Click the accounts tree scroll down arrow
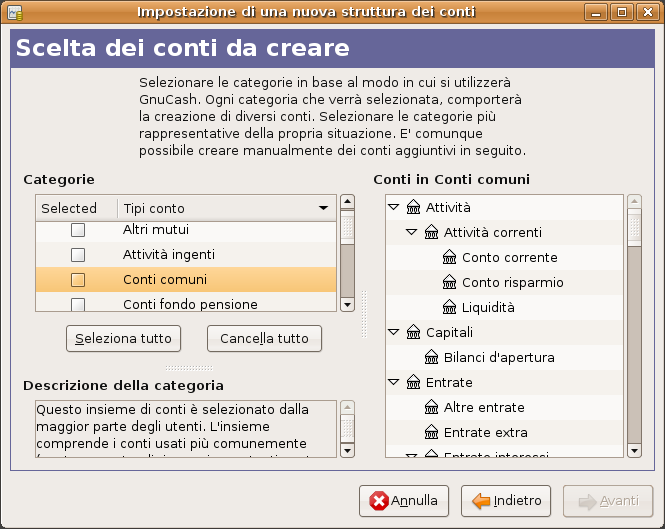Viewport: 665px width, 529px height. [x=634, y=451]
